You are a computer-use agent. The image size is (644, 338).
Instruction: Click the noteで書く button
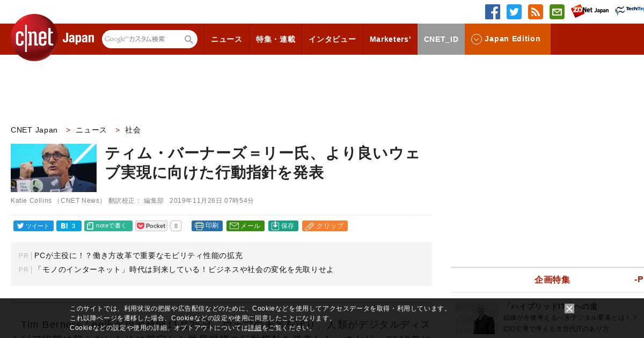click(108, 226)
